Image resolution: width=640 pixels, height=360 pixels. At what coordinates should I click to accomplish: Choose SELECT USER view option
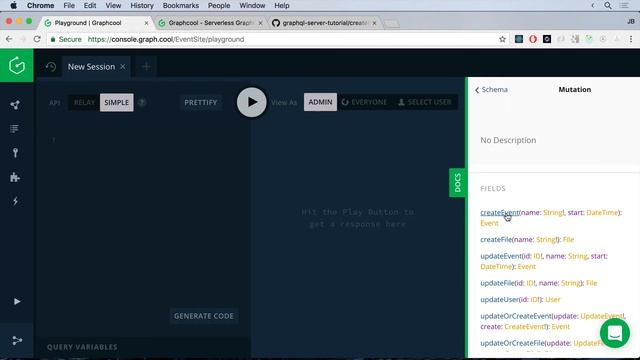(425, 102)
